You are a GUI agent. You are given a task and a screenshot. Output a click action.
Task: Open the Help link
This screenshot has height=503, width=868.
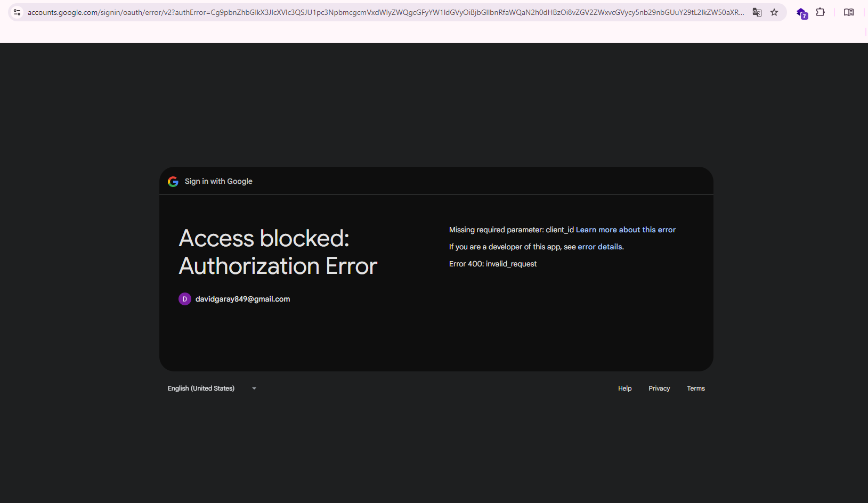tap(624, 388)
